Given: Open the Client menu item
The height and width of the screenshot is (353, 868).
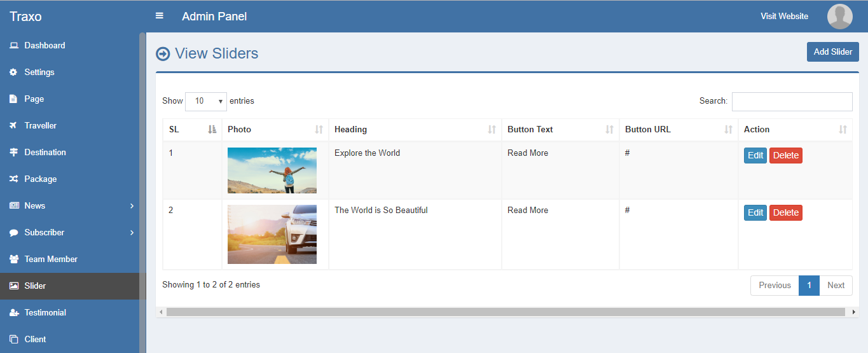Looking at the screenshot, I should tap(35, 340).
